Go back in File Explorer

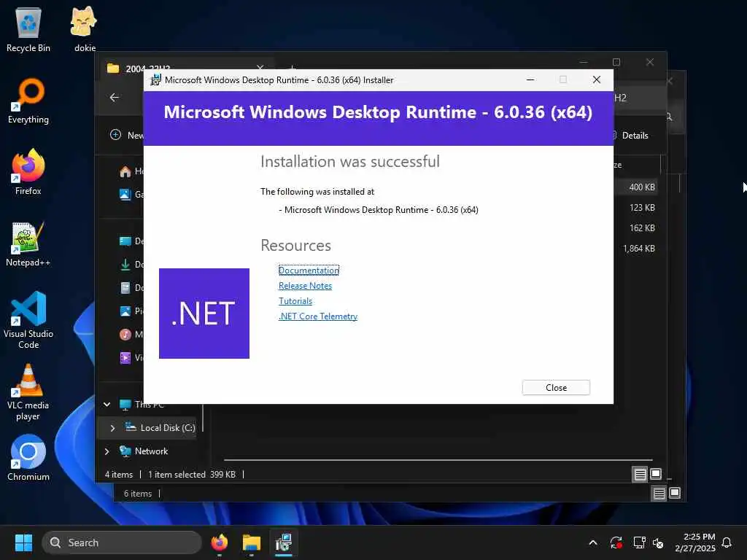[115, 97]
